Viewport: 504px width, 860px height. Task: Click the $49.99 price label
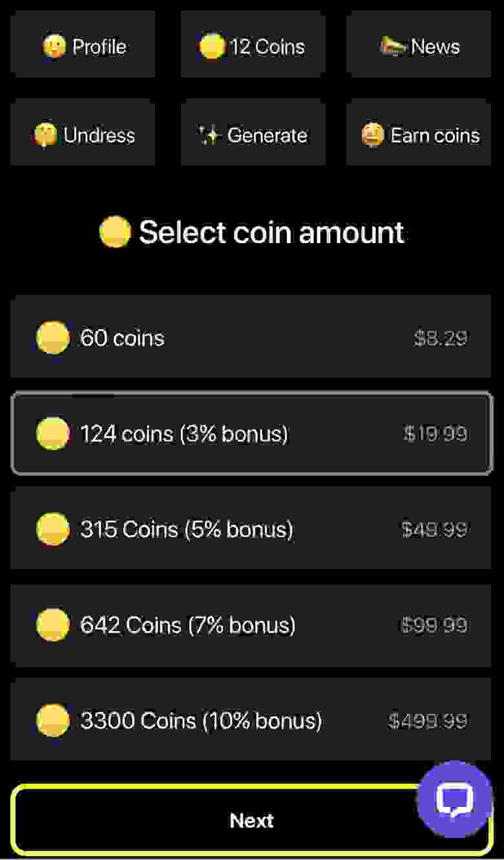click(434, 529)
